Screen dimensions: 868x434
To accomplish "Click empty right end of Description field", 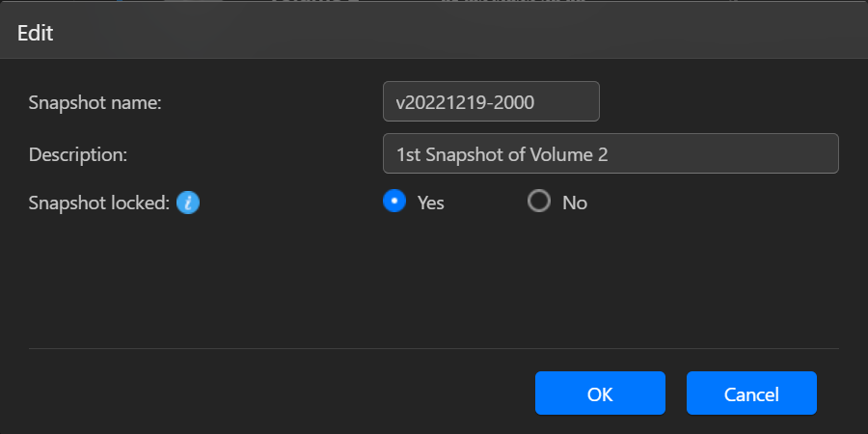I will [x=752, y=153].
